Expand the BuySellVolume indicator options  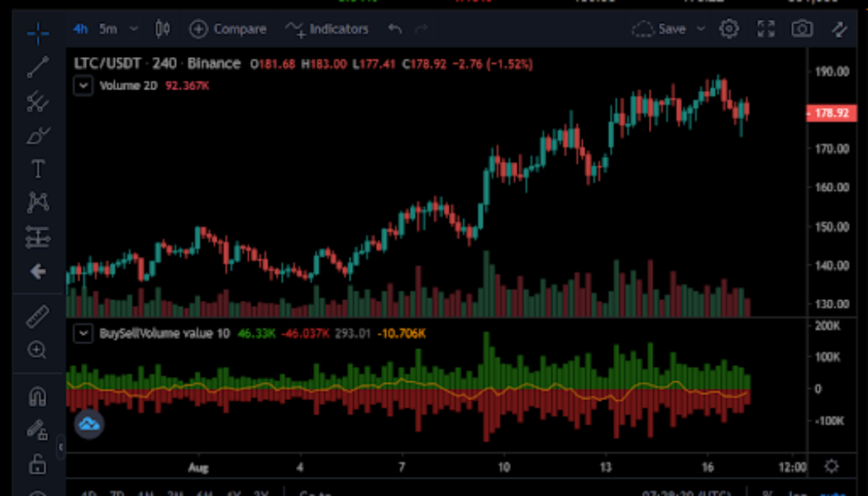[x=82, y=333]
